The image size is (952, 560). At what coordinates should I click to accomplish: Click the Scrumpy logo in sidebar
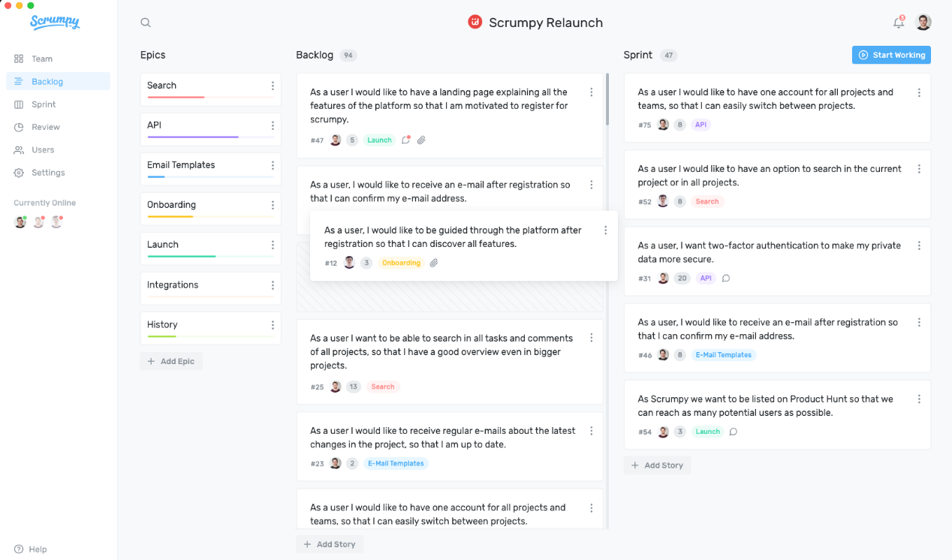tap(55, 23)
